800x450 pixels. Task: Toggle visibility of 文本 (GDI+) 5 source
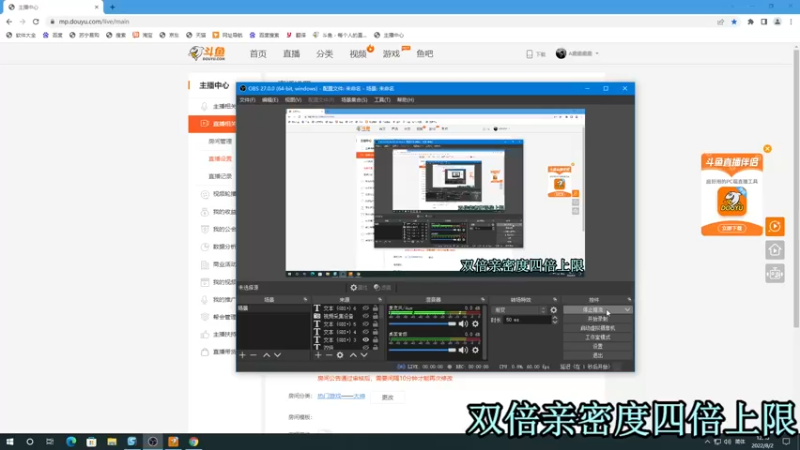click(365, 324)
